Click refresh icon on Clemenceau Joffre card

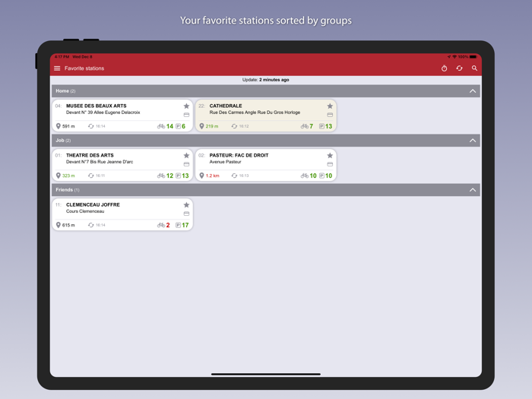pyautogui.click(x=91, y=225)
